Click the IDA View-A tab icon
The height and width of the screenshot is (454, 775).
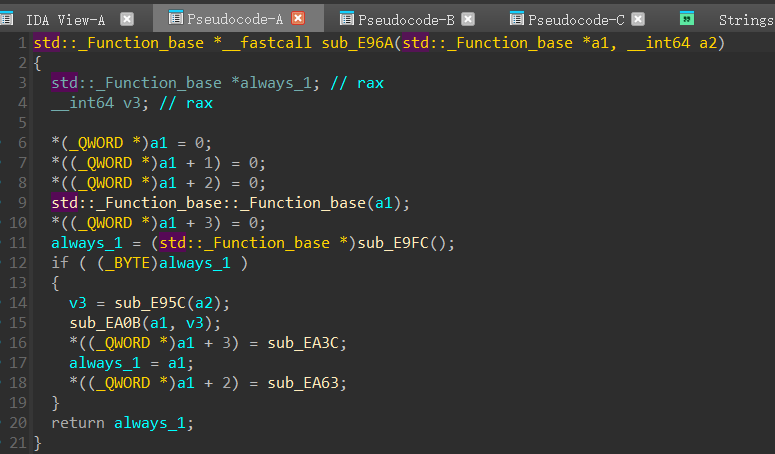tap(6, 19)
